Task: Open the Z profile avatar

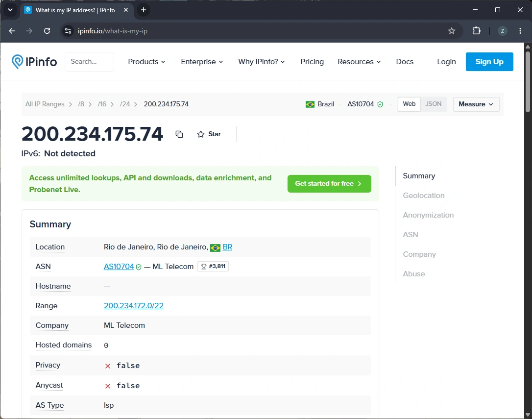Action: pos(503,31)
